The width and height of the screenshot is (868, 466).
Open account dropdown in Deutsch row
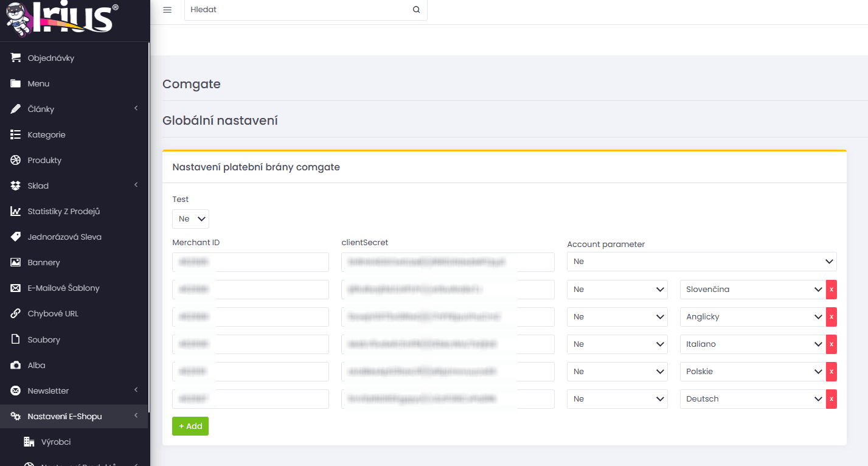(617, 399)
